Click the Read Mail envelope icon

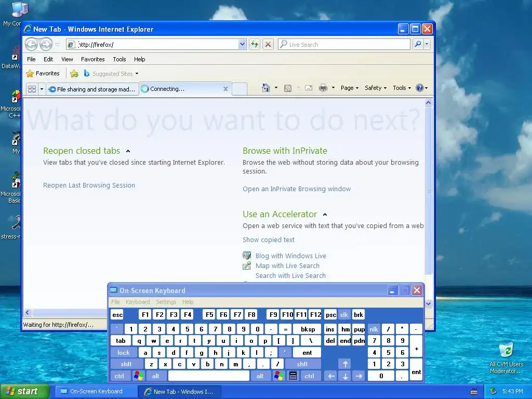[x=309, y=88]
